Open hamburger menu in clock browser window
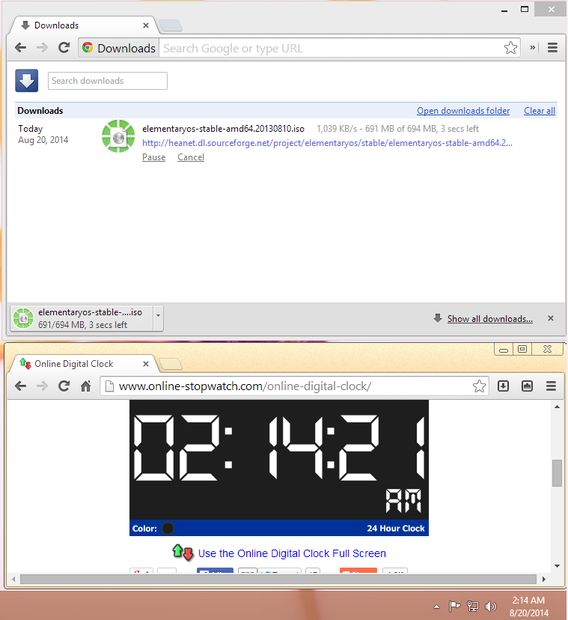The image size is (568, 620). click(x=551, y=386)
